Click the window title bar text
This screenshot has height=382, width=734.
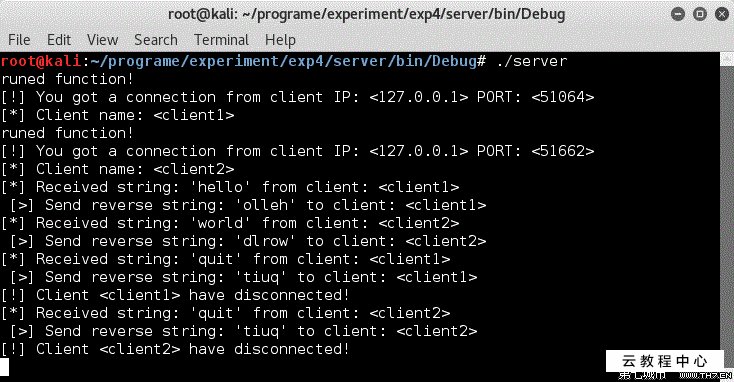[x=367, y=15]
